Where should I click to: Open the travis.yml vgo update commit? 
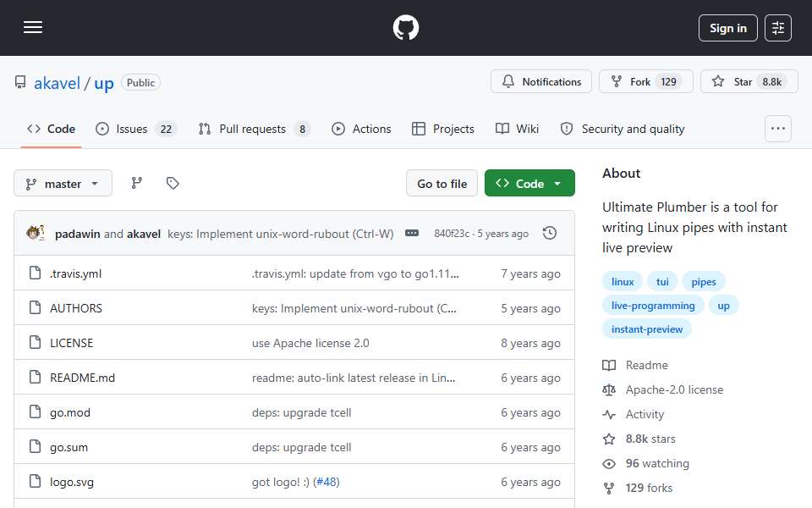click(x=355, y=273)
